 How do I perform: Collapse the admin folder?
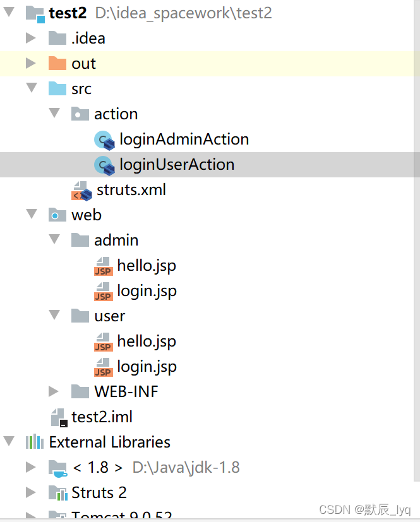click(x=54, y=240)
